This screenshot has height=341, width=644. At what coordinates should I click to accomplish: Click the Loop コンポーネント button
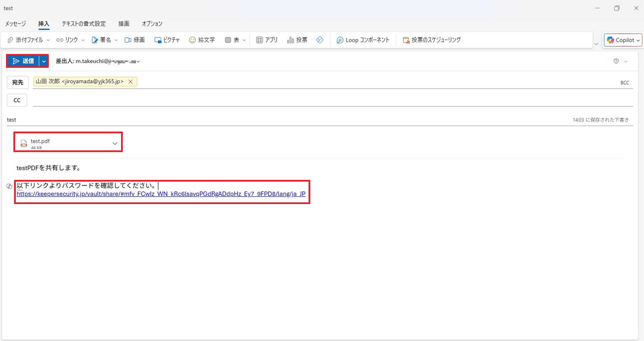[x=363, y=40]
